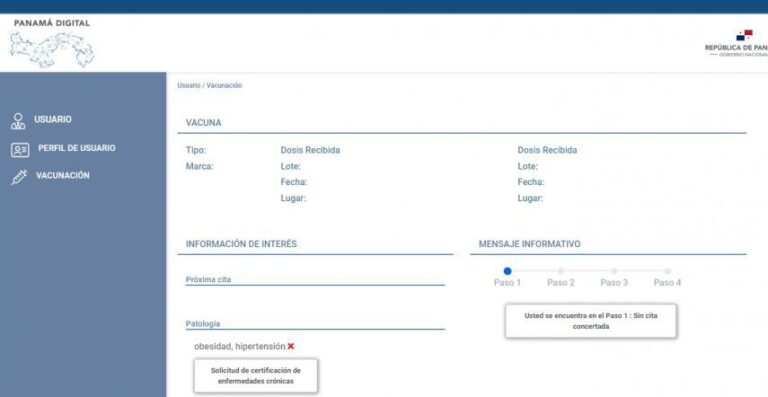
Task: Select the Paso 1 step dot
Action: coord(507,271)
